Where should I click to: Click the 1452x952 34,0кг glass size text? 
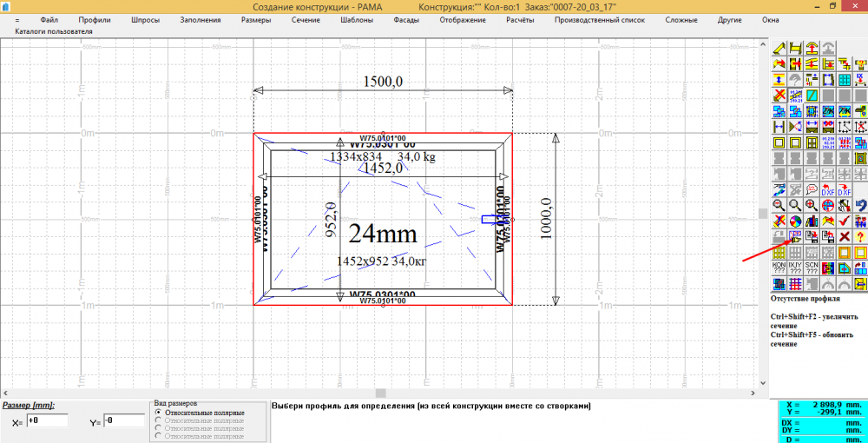[x=383, y=260]
